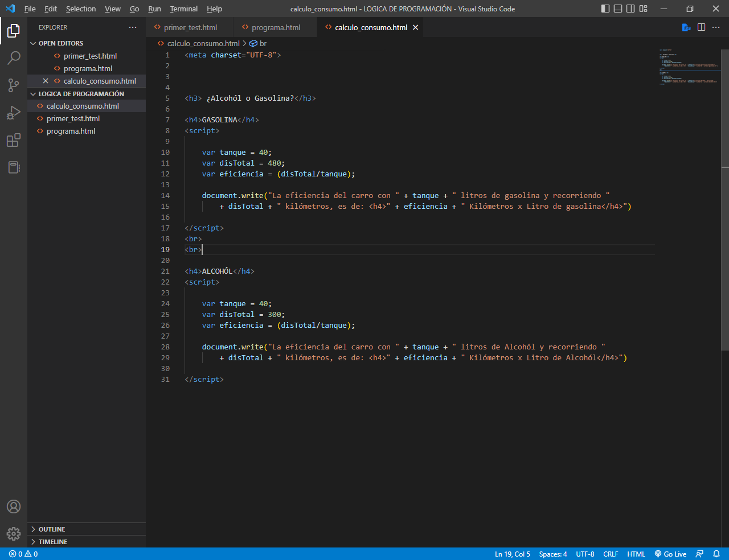Click the VS Code logo icon
This screenshot has width=729, height=560.
click(10, 9)
